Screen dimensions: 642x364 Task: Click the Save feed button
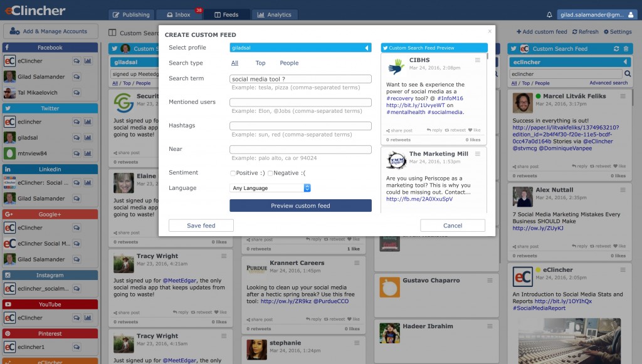tap(201, 226)
